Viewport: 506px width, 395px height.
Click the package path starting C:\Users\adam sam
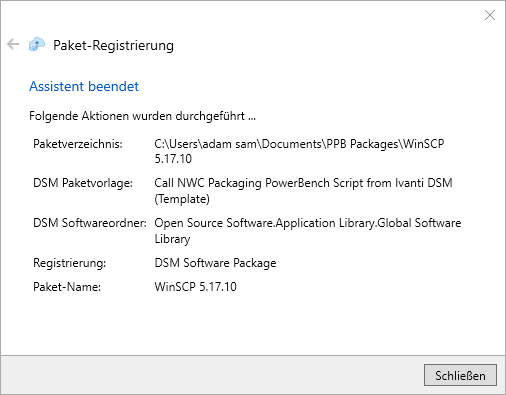[x=299, y=151]
